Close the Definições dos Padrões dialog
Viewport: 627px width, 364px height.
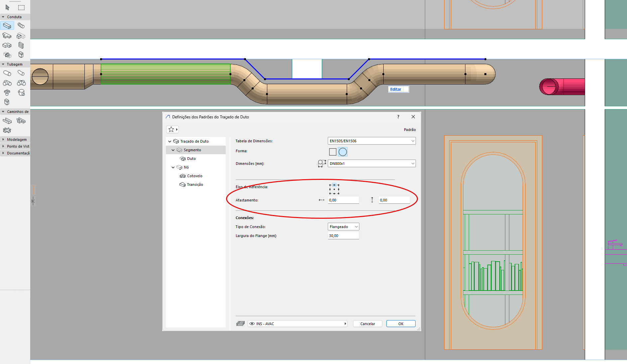[x=413, y=117]
